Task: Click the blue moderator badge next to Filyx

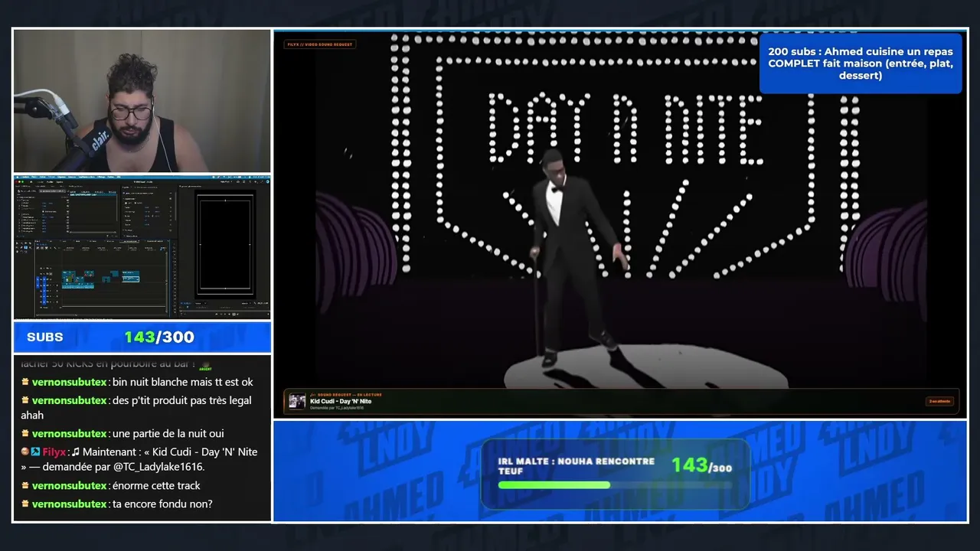Action: 35,452
